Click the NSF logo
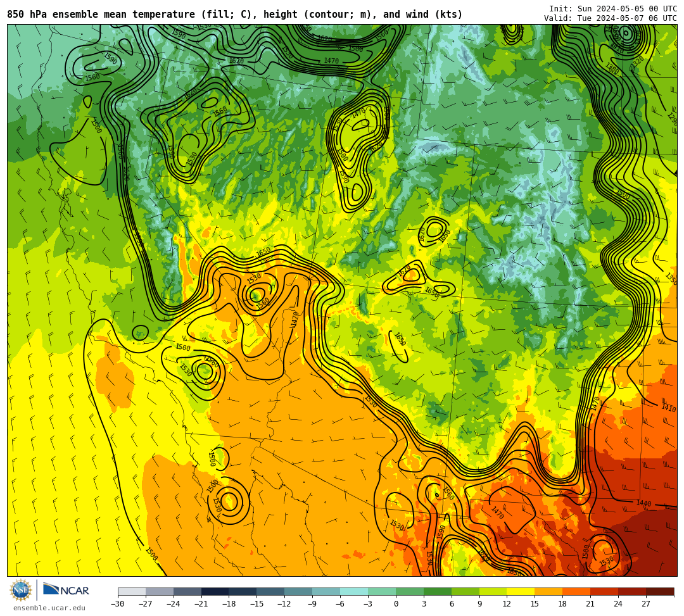This screenshot has height=616, width=684. pos(21,590)
